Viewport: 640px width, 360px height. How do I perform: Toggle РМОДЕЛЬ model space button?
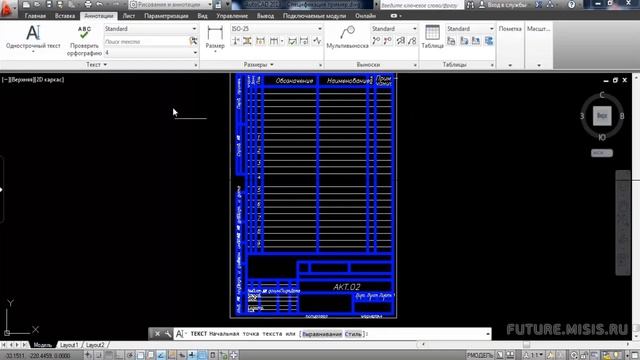(480, 356)
